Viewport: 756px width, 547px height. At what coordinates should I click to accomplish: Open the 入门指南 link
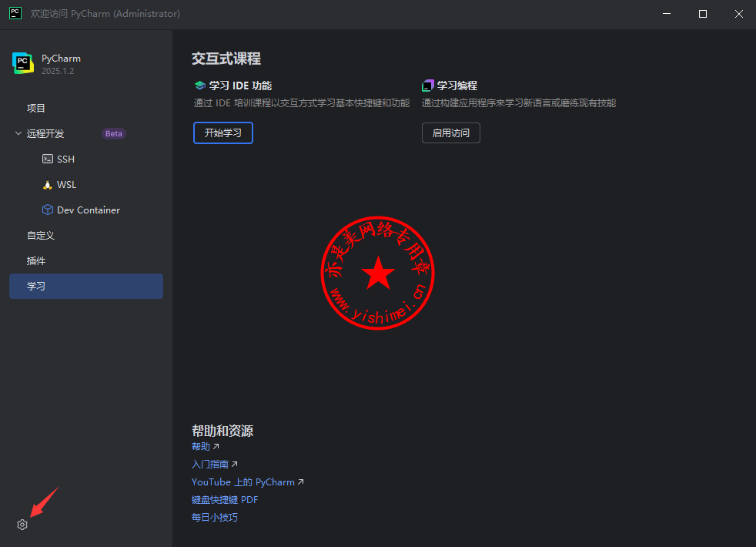(209, 464)
